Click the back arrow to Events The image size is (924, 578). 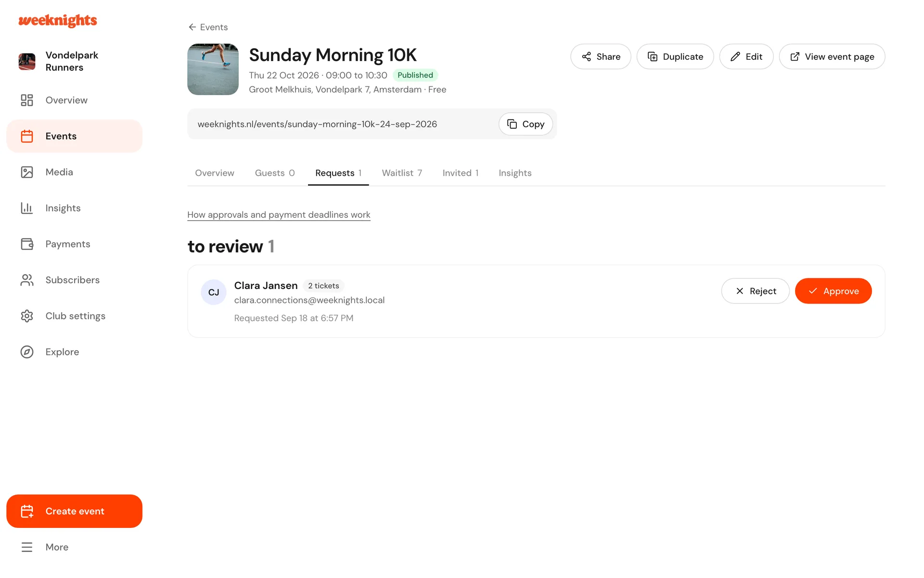192,27
